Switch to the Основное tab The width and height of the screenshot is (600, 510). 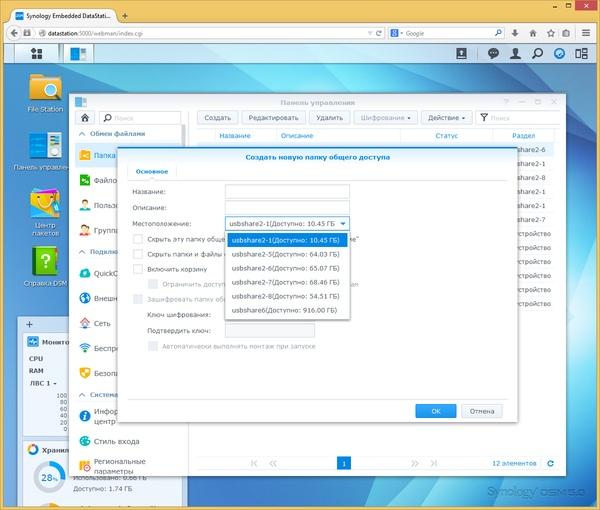pyautogui.click(x=152, y=171)
